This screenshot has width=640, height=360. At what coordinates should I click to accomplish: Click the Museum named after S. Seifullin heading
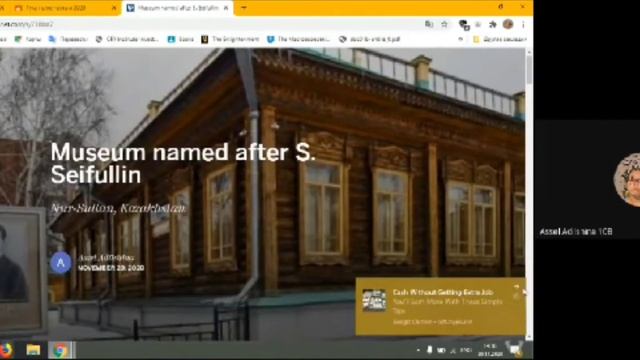coord(183,163)
